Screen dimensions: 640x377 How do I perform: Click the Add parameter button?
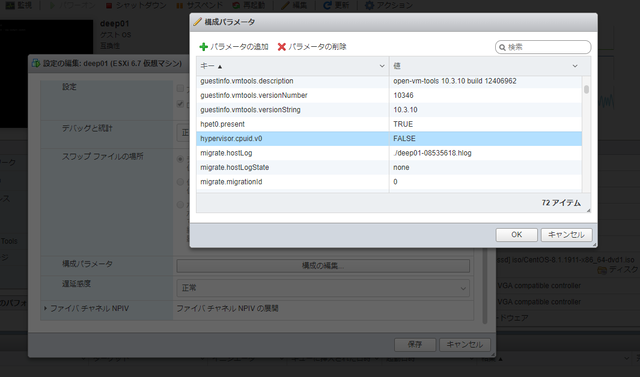coord(234,47)
